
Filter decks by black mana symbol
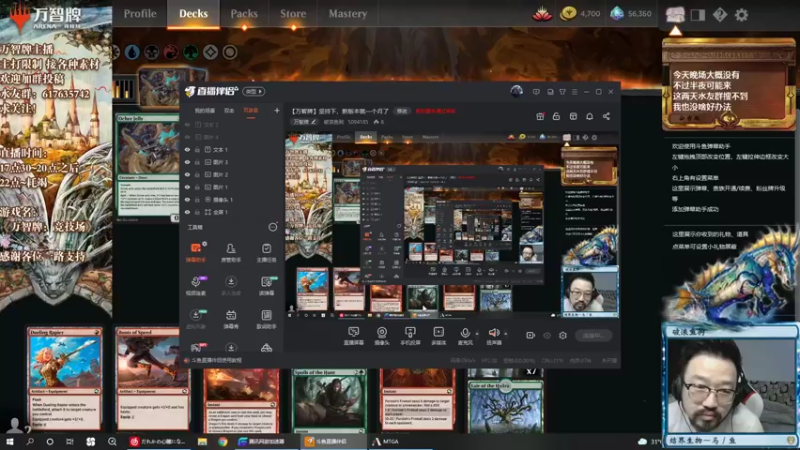[152, 52]
